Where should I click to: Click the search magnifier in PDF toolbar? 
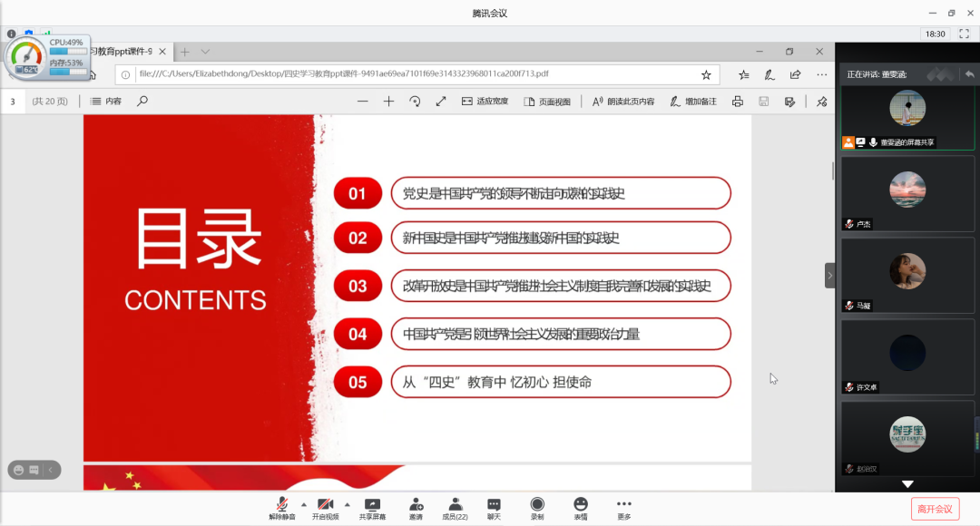click(x=142, y=102)
